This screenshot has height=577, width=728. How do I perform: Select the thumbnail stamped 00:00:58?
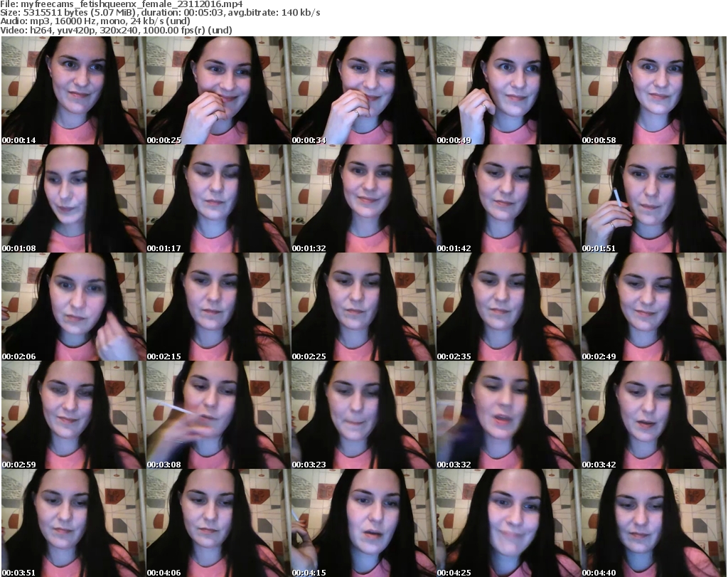[653, 90]
